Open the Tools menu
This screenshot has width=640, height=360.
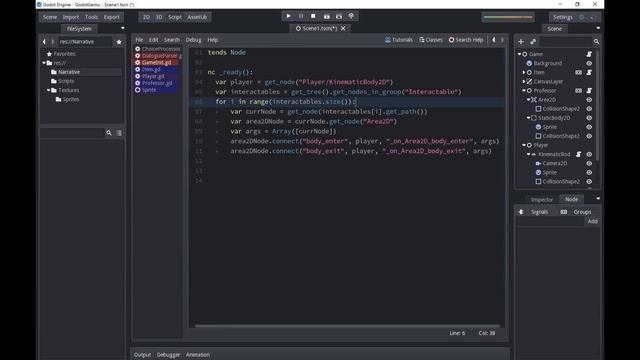91,17
